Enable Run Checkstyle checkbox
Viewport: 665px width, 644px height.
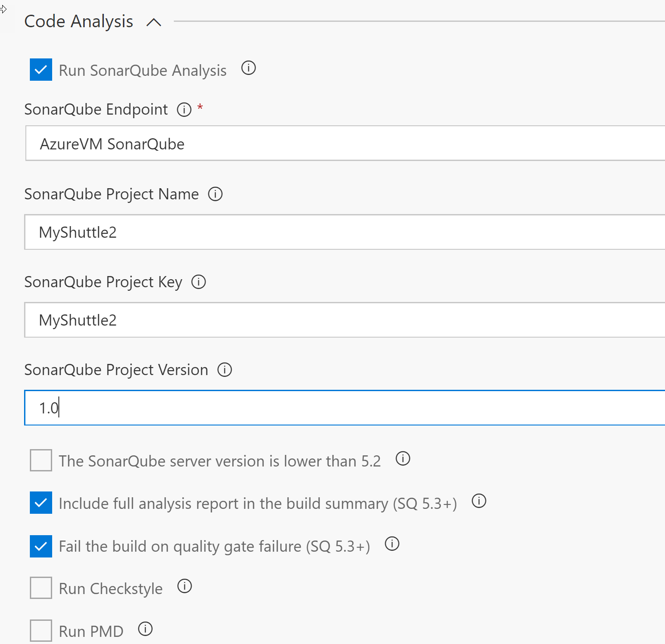click(x=41, y=587)
